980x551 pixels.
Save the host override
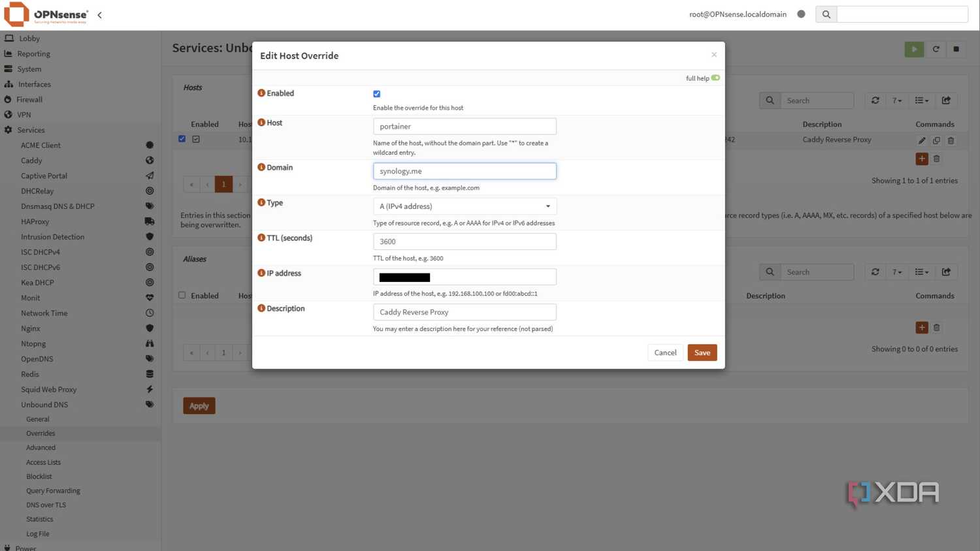click(x=702, y=353)
